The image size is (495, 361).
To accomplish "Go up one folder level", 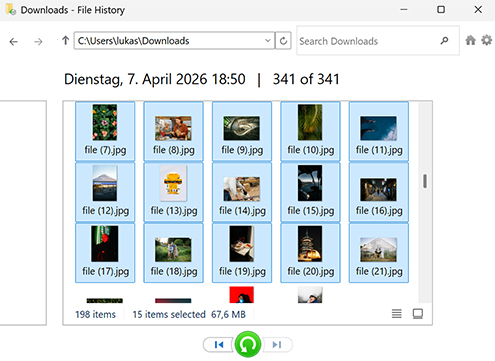I will 65,41.
